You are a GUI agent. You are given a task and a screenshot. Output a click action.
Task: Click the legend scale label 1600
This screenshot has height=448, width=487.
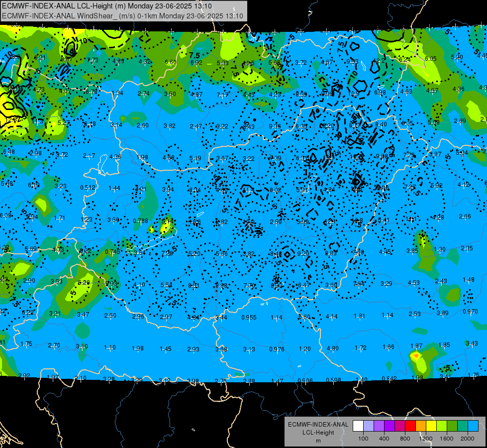click(446, 439)
